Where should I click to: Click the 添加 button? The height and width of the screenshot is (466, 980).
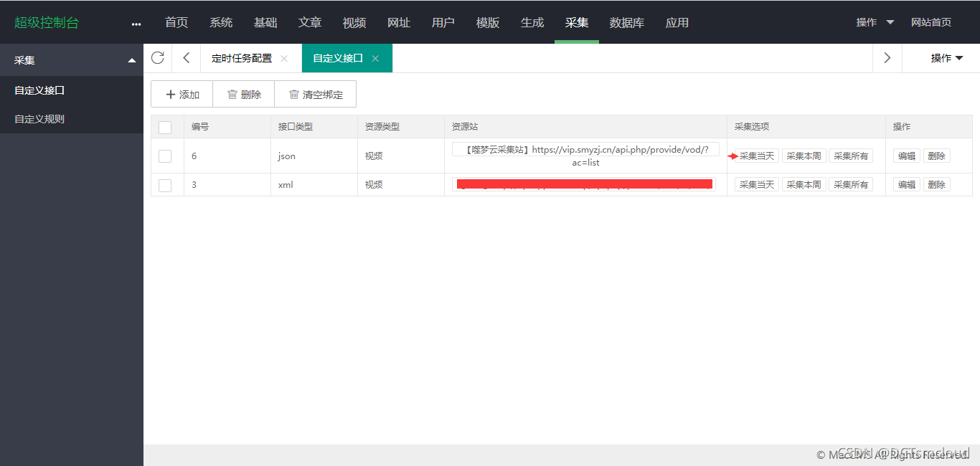point(182,95)
